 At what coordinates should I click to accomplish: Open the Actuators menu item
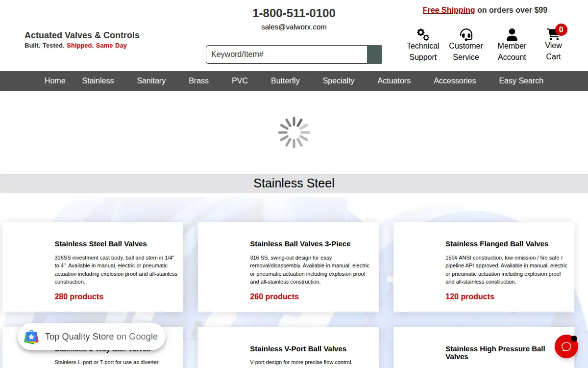click(x=394, y=81)
